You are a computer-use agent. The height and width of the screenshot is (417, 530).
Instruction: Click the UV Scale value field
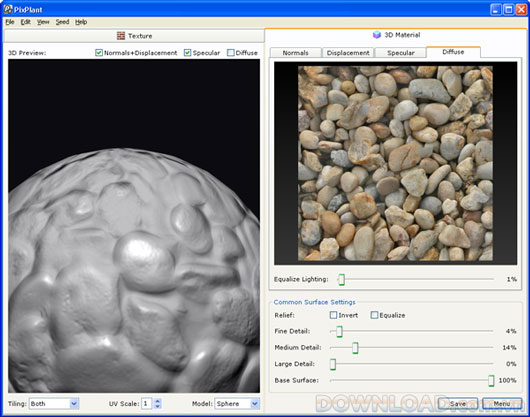tap(147, 403)
